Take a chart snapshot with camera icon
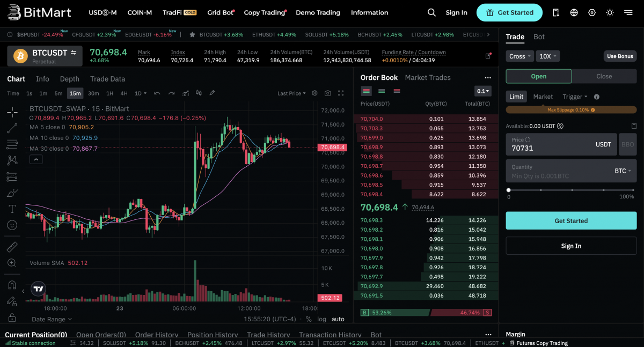The width and height of the screenshot is (644, 347). point(327,93)
